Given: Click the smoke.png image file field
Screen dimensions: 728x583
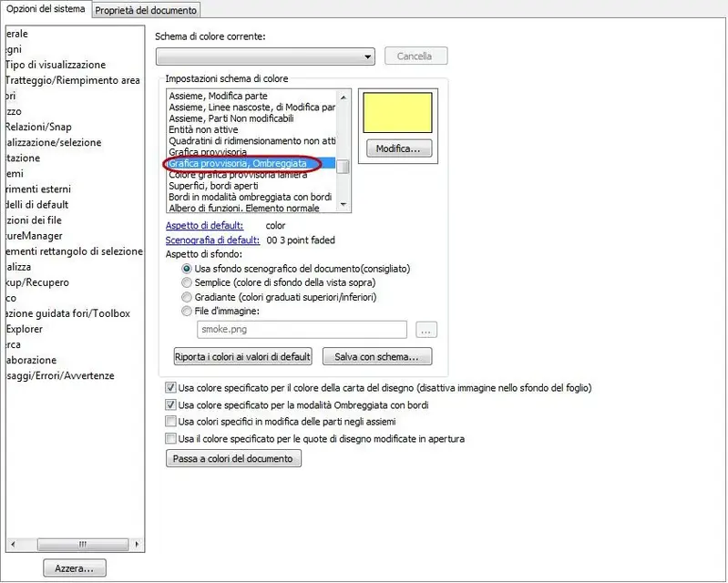Looking at the screenshot, I should [302, 330].
